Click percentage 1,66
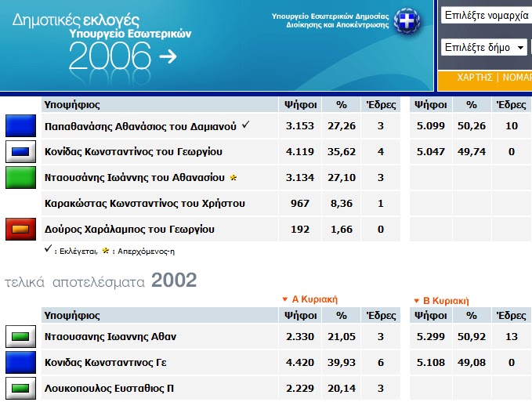This screenshot has width=532, height=402. (342, 230)
